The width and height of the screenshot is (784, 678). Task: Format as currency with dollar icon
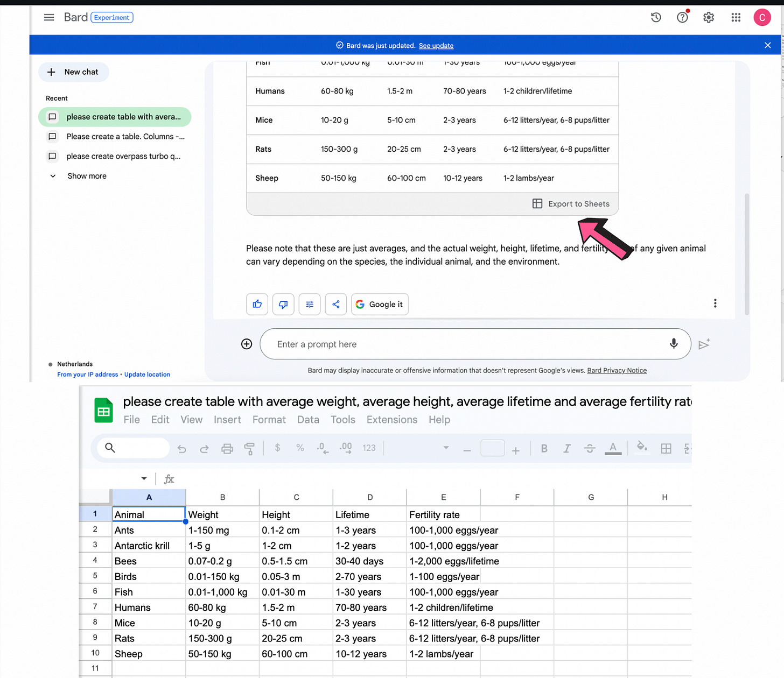277,448
